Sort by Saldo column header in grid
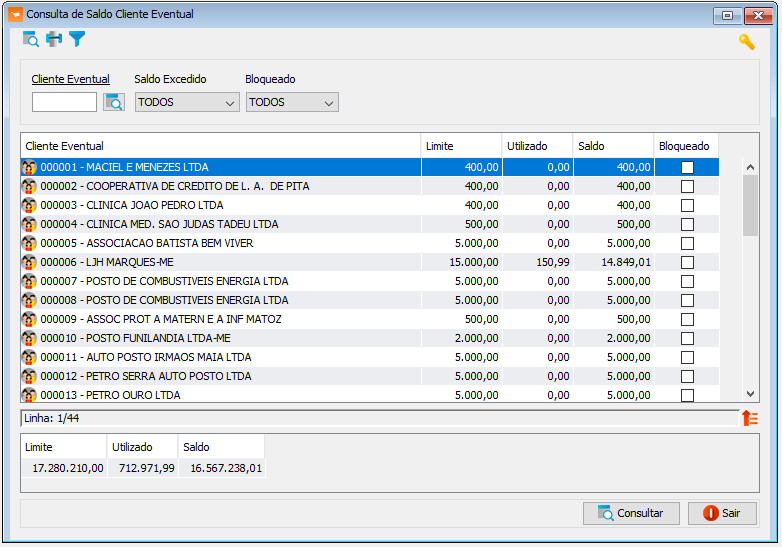 click(x=613, y=146)
